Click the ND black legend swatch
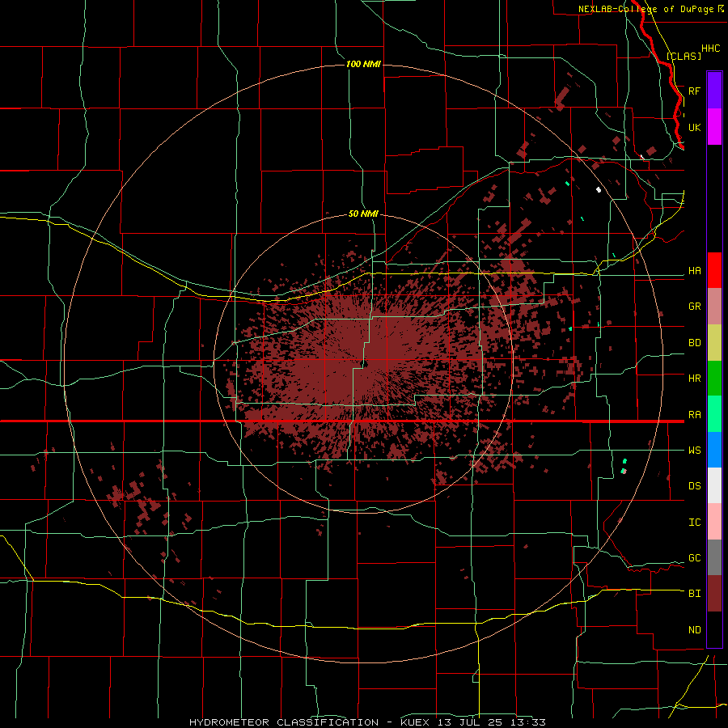Viewport: 728px width, 728px height. [x=714, y=629]
